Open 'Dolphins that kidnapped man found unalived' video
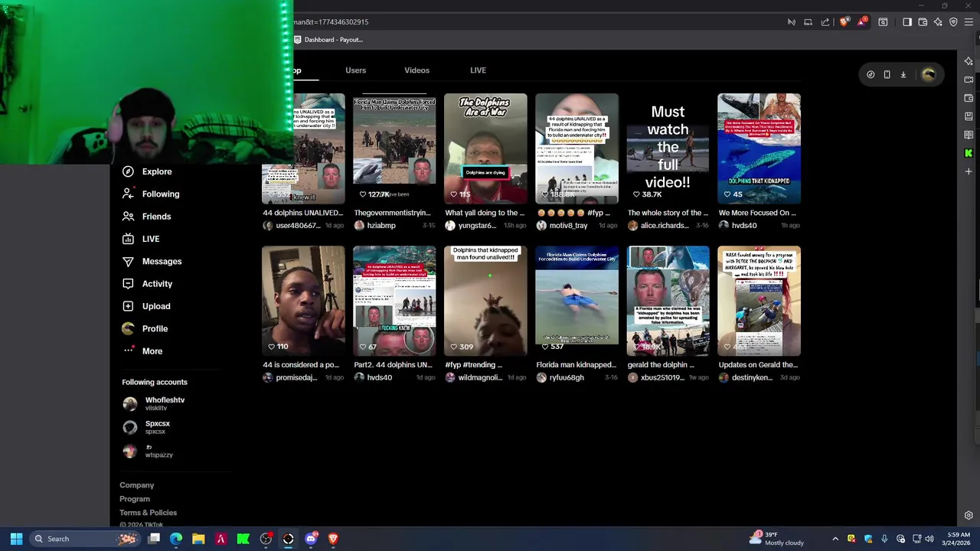Screen dimensions: 980x551 pyautogui.click(x=485, y=301)
